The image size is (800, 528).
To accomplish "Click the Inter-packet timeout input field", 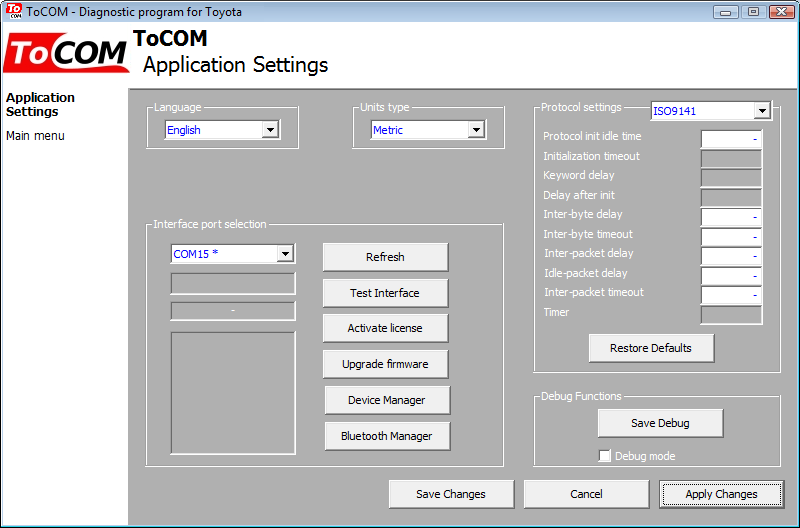I will [x=732, y=295].
